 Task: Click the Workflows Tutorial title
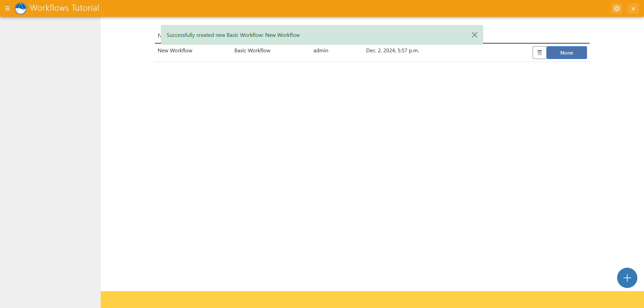click(x=64, y=8)
